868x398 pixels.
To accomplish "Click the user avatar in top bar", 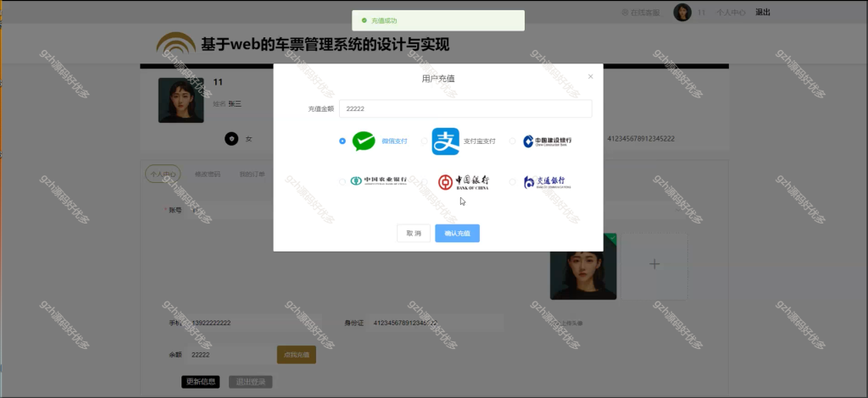I will pos(682,12).
